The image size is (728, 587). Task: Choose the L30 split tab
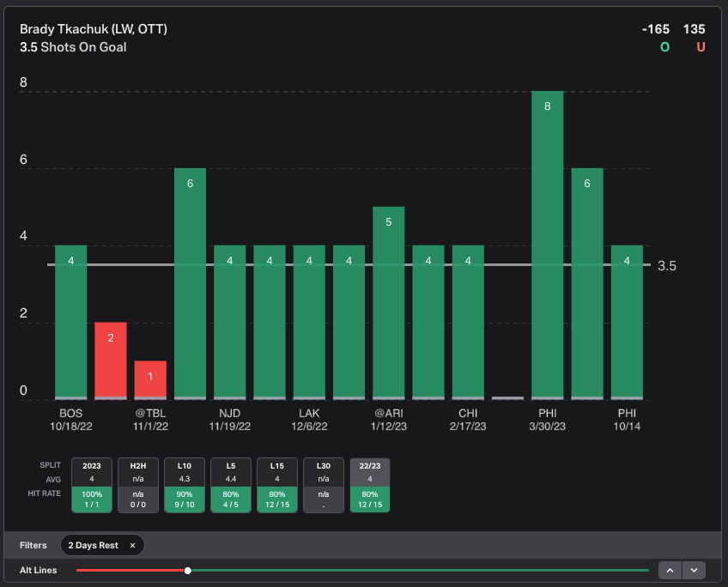tap(324, 485)
